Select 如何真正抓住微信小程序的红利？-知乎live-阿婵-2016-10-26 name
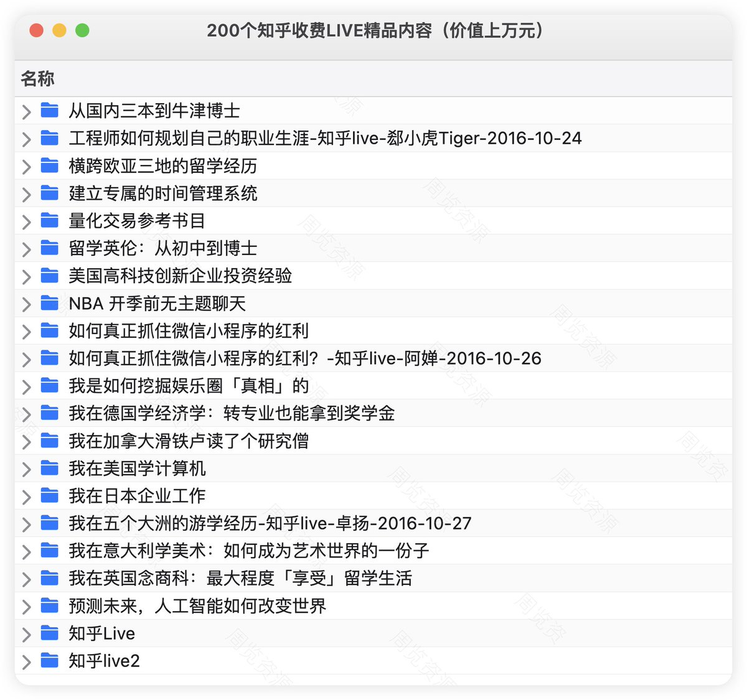Image resolution: width=747 pixels, height=700 pixels. (x=305, y=358)
